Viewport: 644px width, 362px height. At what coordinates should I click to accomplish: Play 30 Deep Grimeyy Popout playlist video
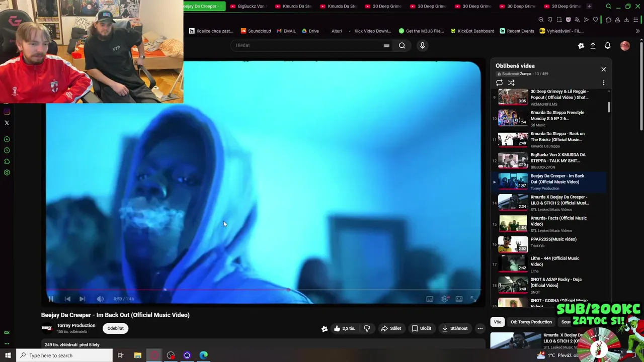(x=548, y=97)
